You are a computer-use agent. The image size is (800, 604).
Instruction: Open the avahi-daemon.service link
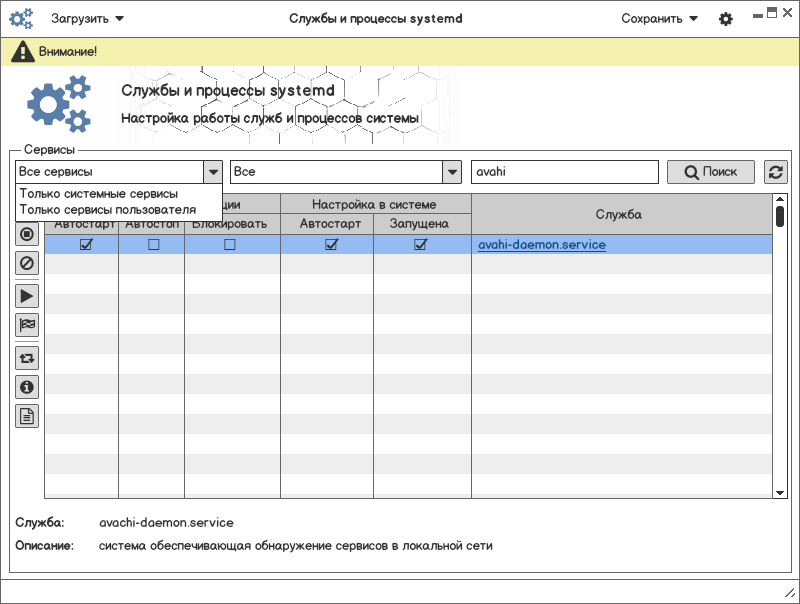tap(541, 245)
